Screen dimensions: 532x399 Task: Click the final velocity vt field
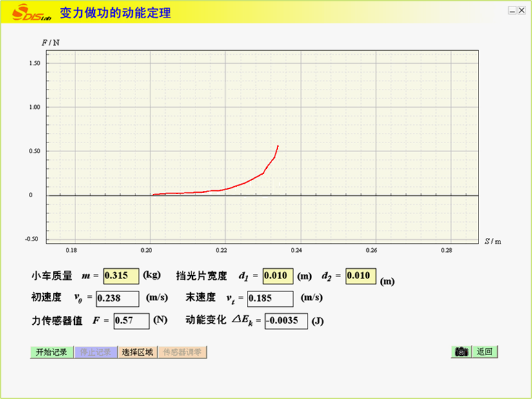tap(270, 298)
